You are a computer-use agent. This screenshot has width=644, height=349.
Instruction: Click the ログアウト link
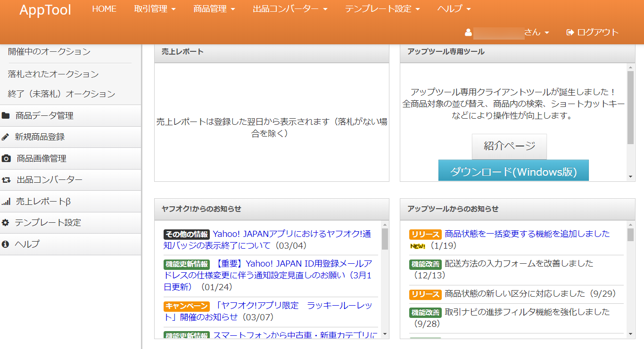(x=593, y=32)
